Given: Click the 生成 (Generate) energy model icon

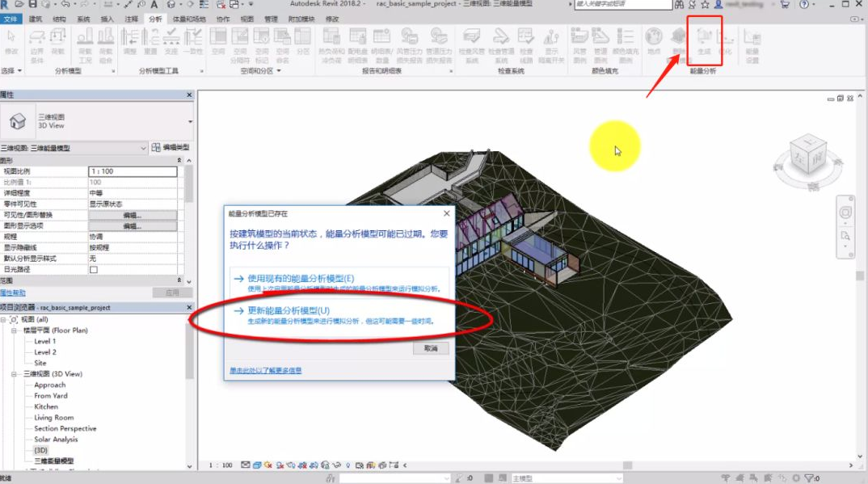Looking at the screenshot, I should click(x=704, y=41).
